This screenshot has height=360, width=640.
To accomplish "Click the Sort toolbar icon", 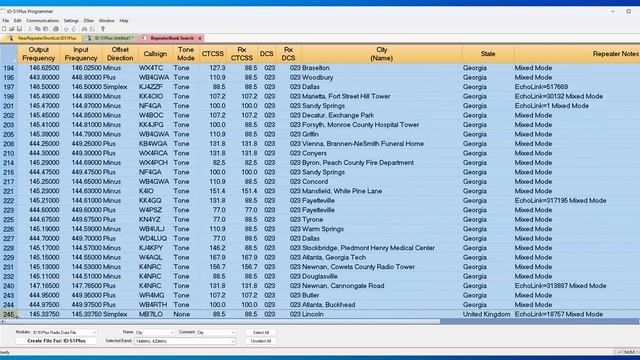I will [x=92, y=29].
